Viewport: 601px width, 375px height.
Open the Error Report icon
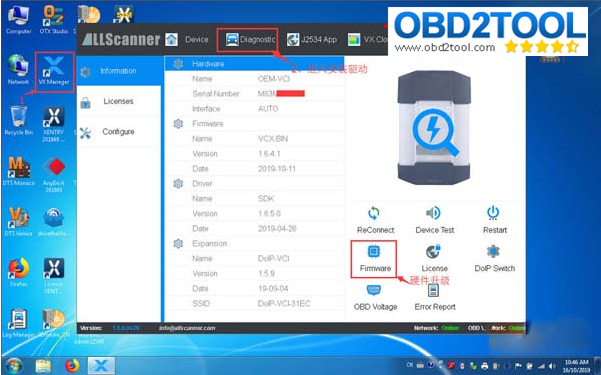(x=433, y=290)
